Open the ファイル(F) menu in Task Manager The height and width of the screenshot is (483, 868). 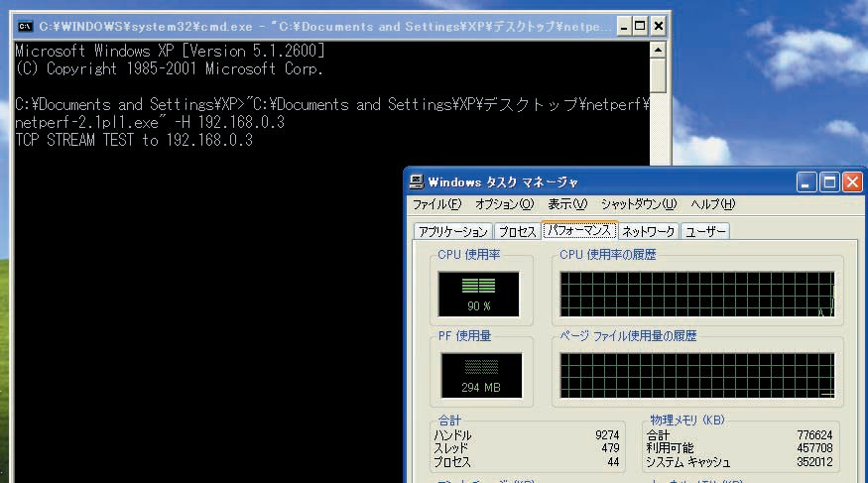(436, 204)
